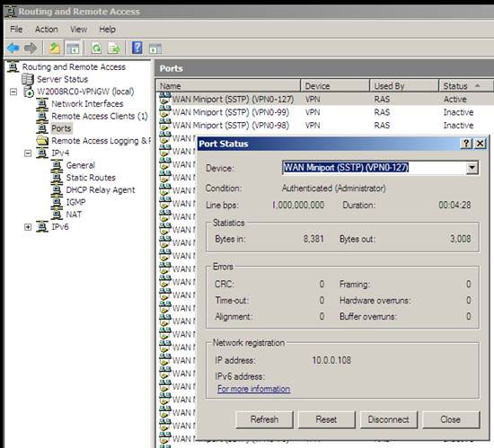Expand the IPv6 tree node

click(28, 227)
